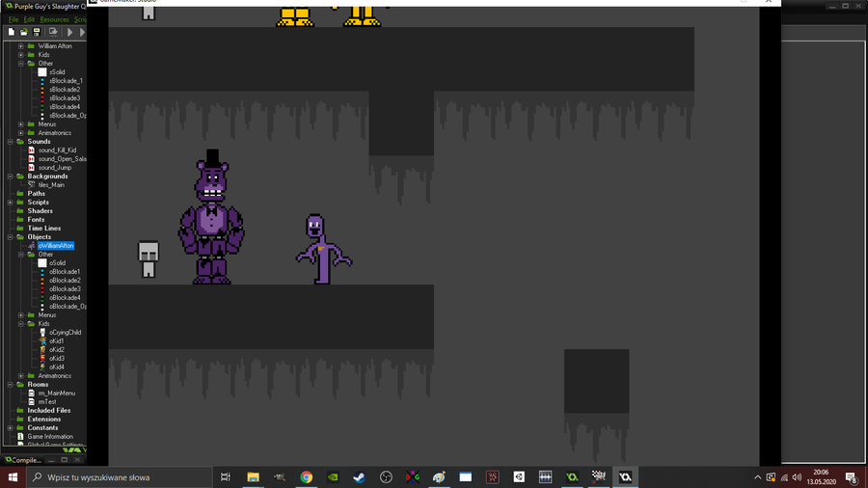Click the oSolid object icon
The image size is (868, 488).
point(42,263)
